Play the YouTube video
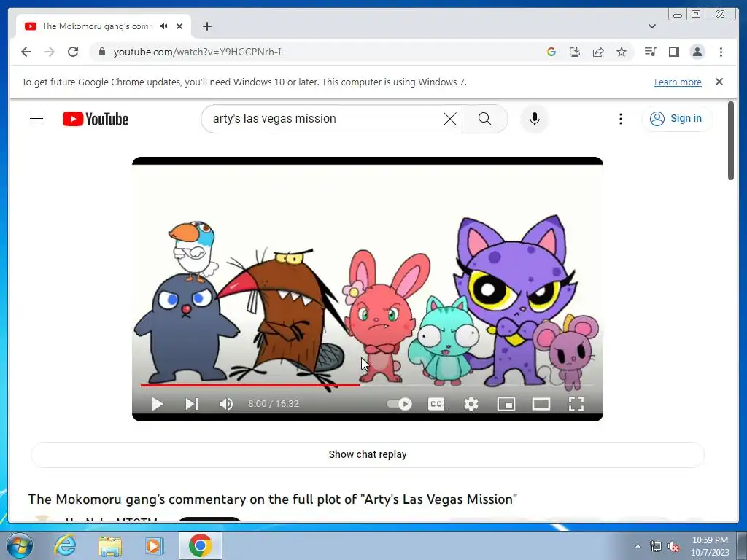The width and height of the screenshot is (747, 560). point(158,404)
